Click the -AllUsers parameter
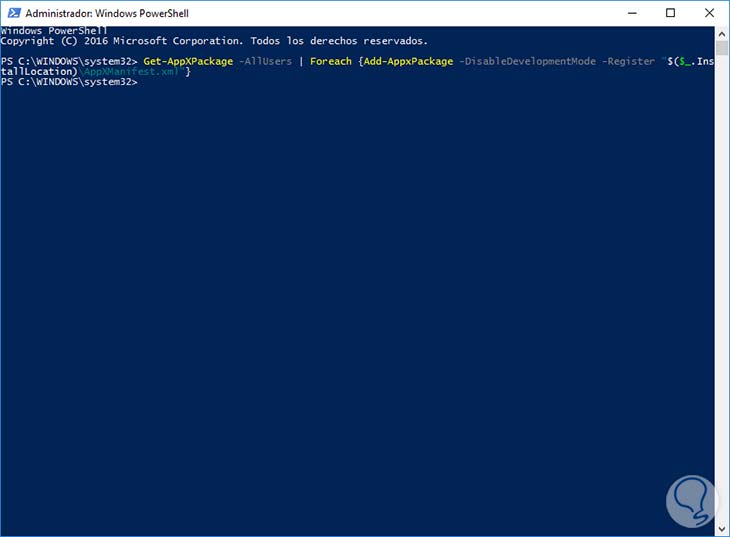 pyautogui.click(x=265, y=61)
